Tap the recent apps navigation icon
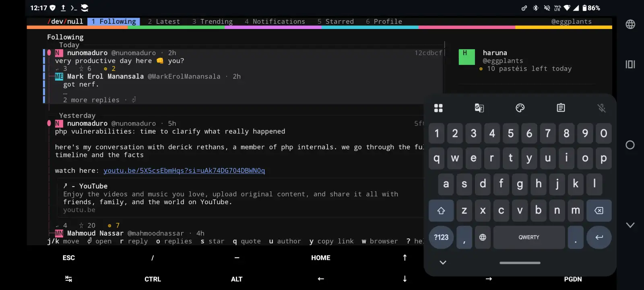 (x=630, y=64)
